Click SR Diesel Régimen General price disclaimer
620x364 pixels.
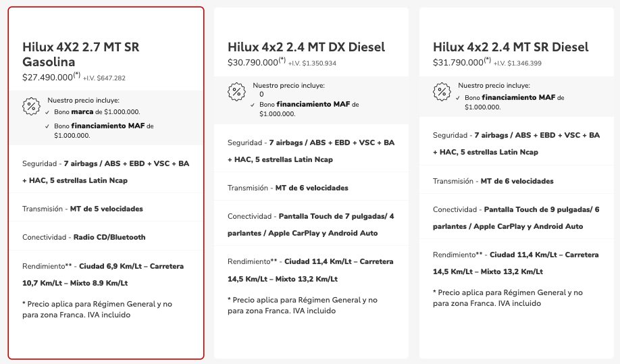tap(508, 298)
